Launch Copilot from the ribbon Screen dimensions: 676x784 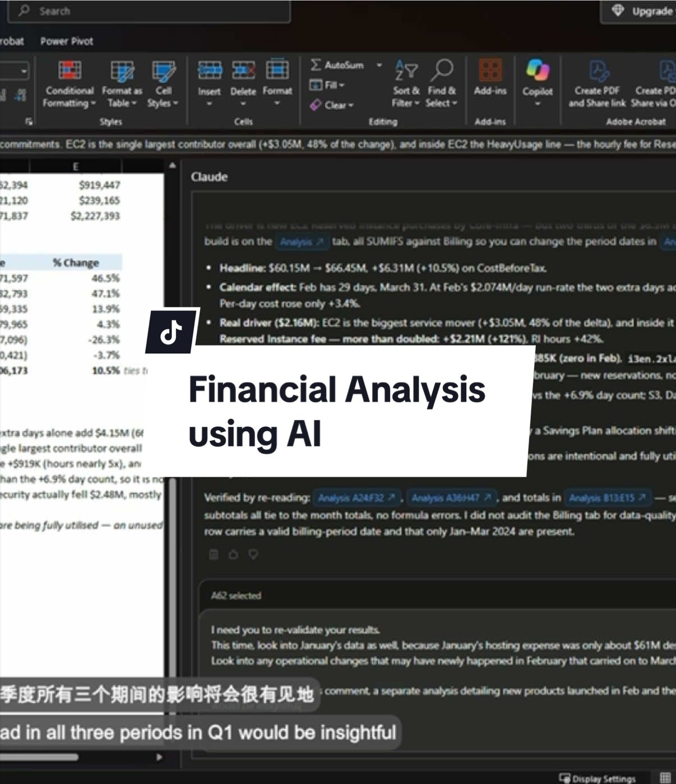tap(537, 83)
